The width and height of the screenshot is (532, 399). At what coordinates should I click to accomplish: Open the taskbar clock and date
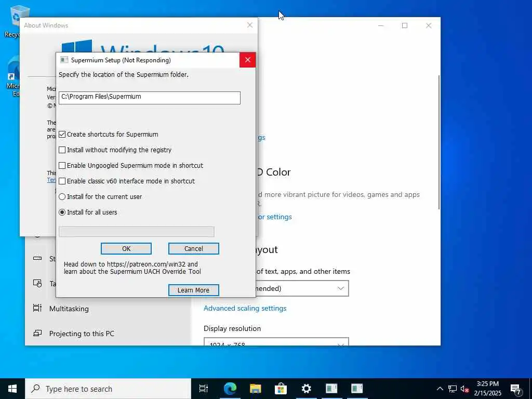pyautogui.click(x=487, y=389)
